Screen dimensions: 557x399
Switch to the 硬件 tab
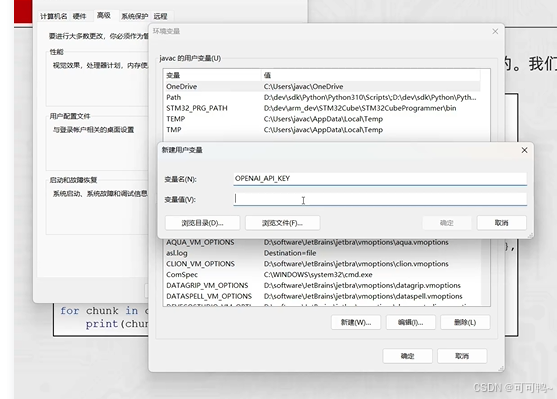(x=79, y=16)
